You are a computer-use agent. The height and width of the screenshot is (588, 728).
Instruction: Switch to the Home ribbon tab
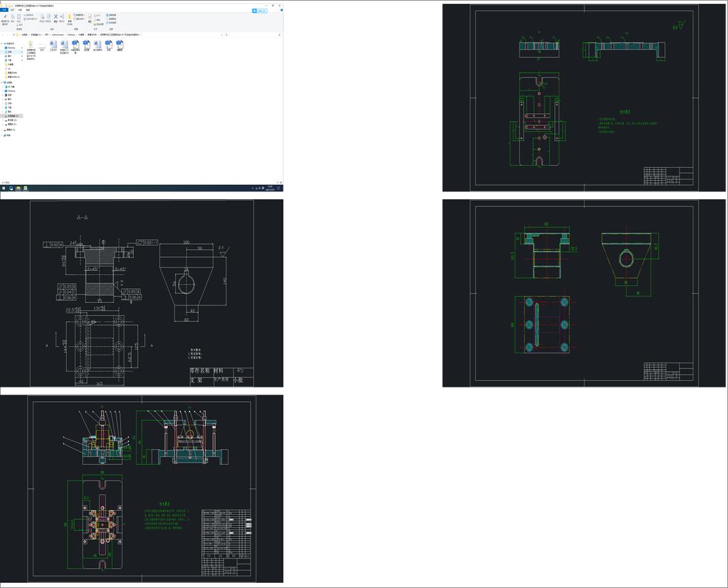pos(12,10)
